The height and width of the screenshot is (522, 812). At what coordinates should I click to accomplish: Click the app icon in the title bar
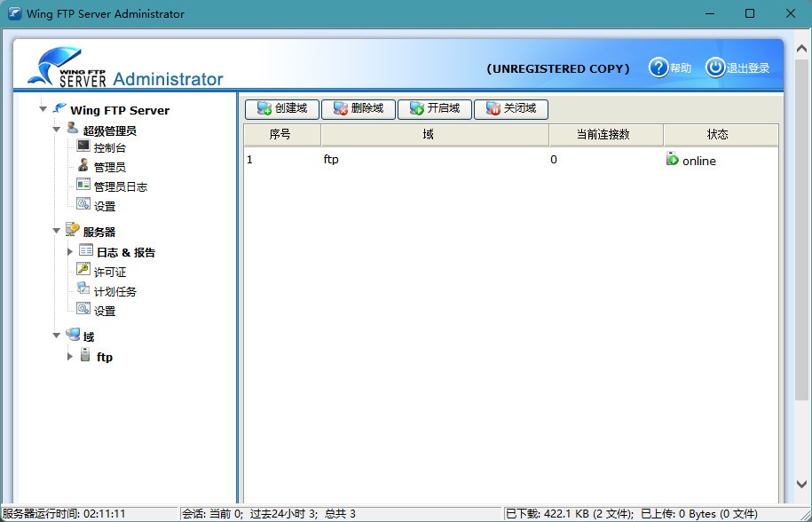15,13
